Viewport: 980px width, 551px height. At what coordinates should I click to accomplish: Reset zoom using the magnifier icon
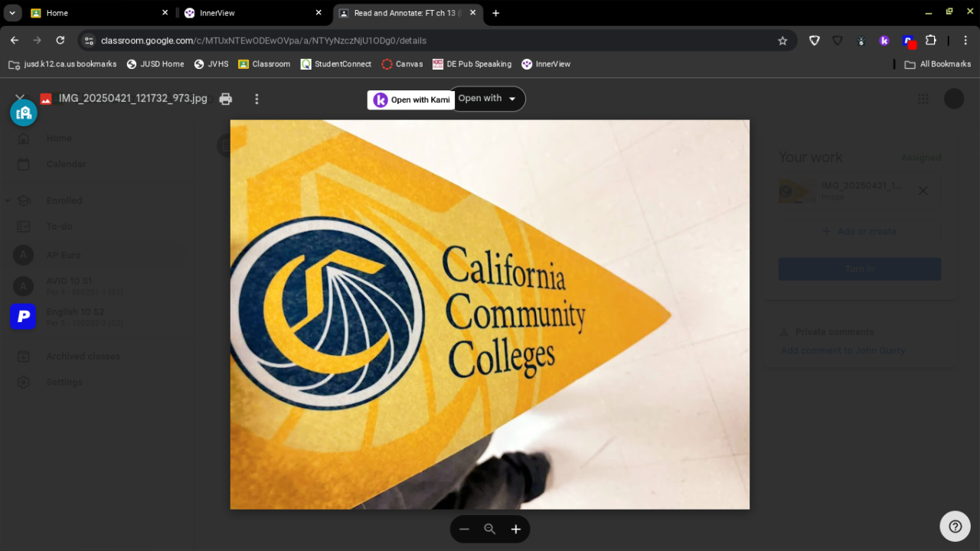click(490, 529)
